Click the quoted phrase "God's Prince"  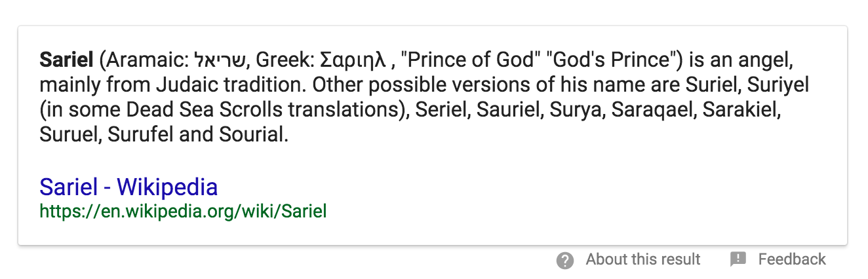tap(618, 61)
